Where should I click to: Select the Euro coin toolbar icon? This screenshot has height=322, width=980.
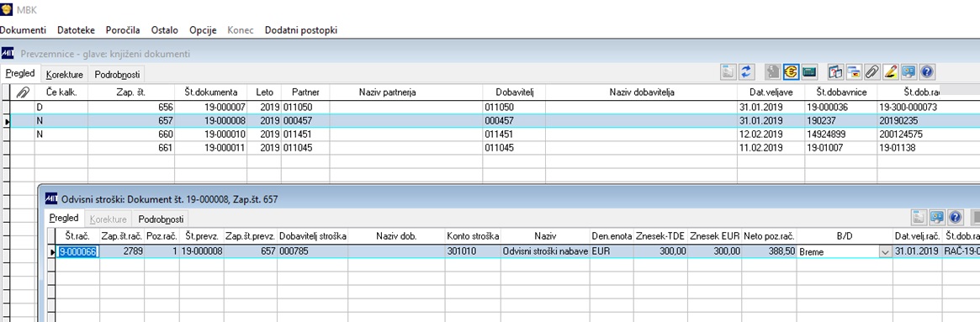coord(792,72)
